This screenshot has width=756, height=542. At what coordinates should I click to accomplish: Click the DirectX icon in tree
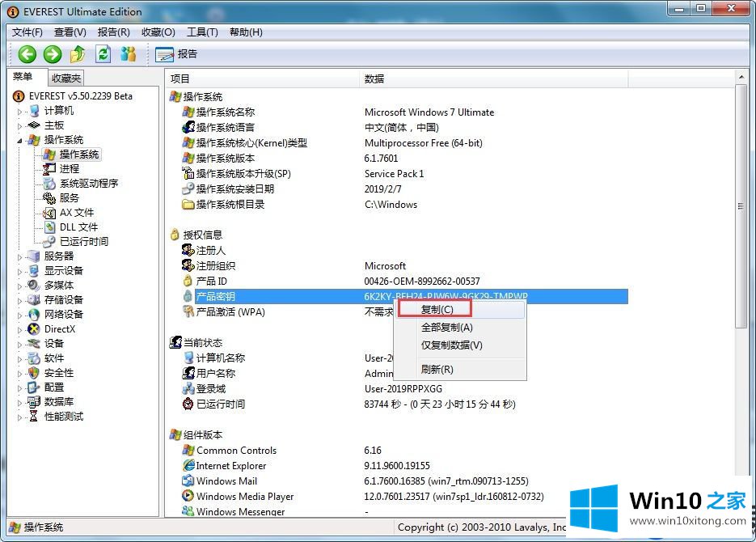point(34,329)
